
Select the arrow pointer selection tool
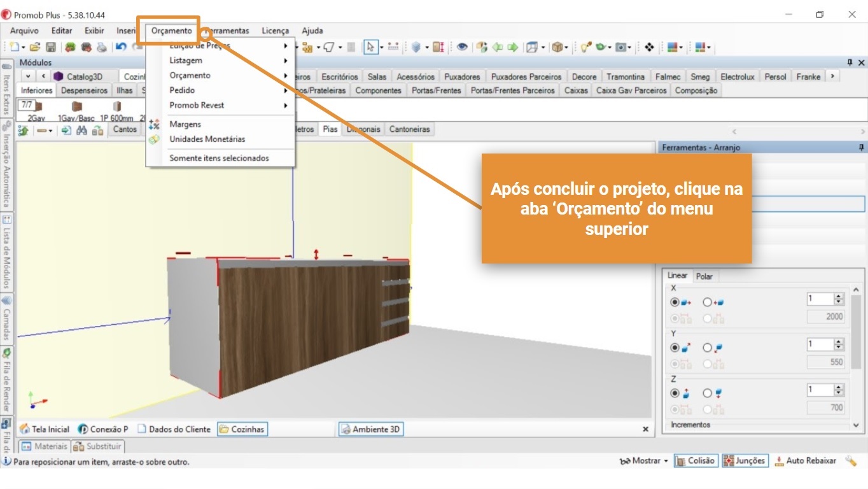[370, 47]
